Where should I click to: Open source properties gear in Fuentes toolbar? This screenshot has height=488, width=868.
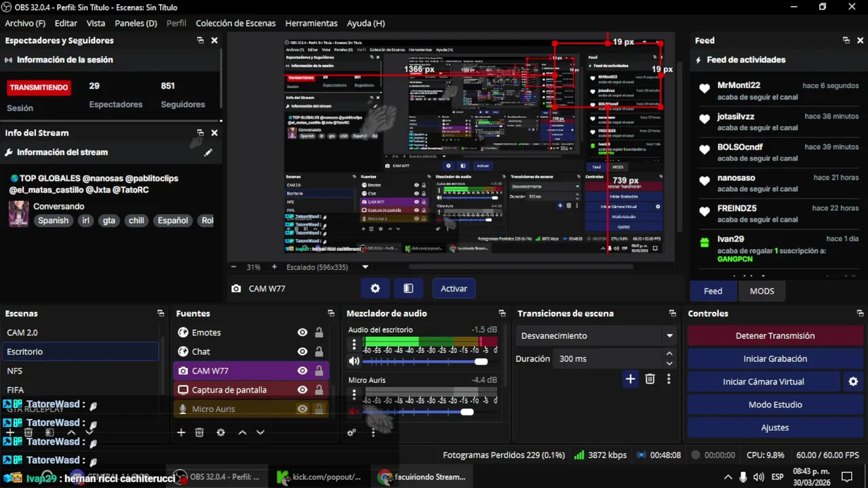(220, 432)
